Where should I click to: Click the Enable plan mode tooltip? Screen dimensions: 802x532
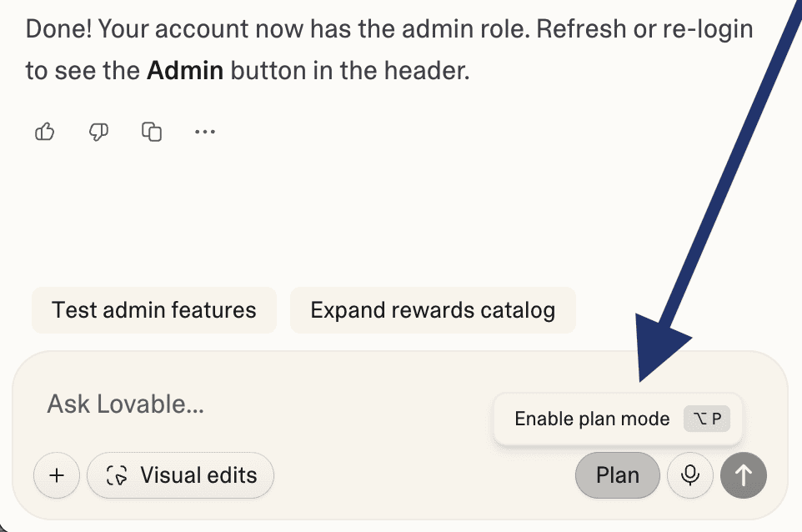coord(592,419)
